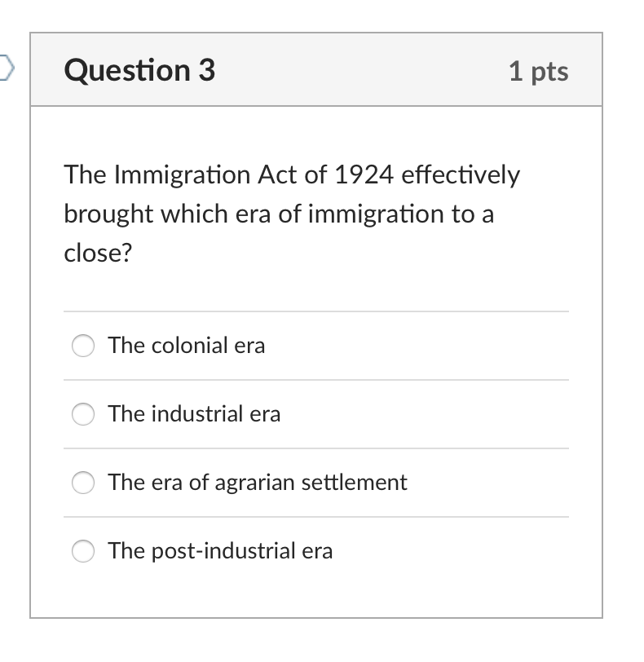Click the radio circle beside colonial era

[x=82, y=346]
